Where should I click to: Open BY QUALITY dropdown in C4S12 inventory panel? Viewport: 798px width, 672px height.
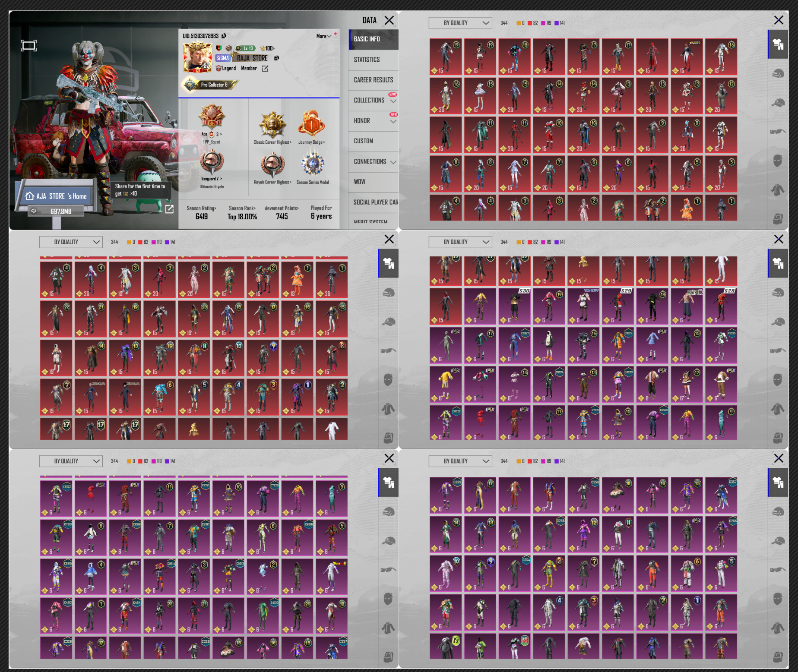pos(71,461)
